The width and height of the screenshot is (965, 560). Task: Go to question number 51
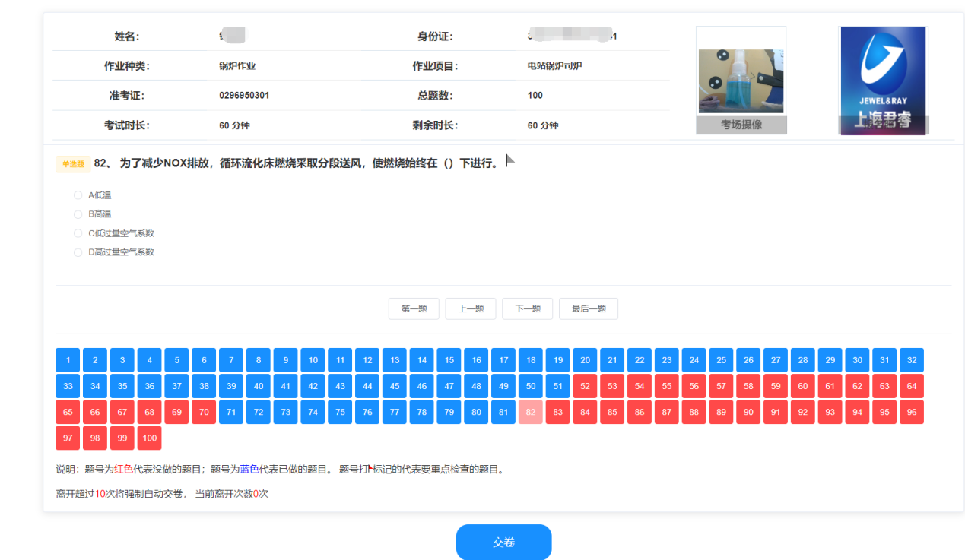tap(557, 386)
